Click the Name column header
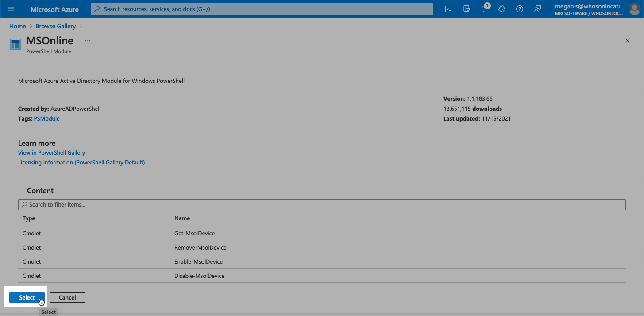This screenshot has height=316, width=644. point(182,218)
